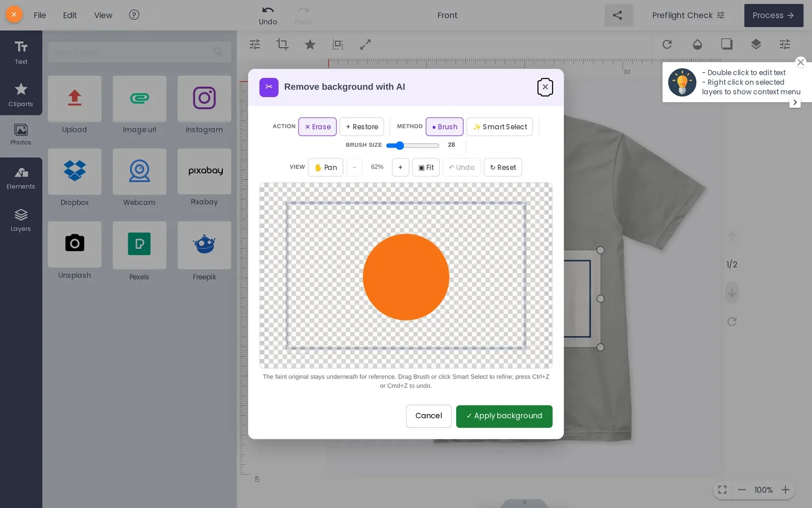Activate the Pan view tool
The image size is (812, 508).
click(x=325, y=167)
